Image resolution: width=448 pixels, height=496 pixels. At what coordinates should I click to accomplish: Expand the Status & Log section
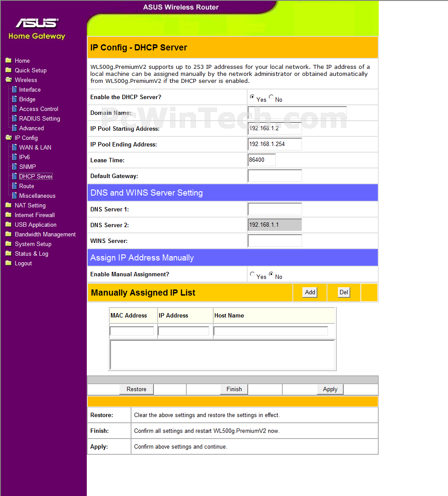(x=32, y=253)
